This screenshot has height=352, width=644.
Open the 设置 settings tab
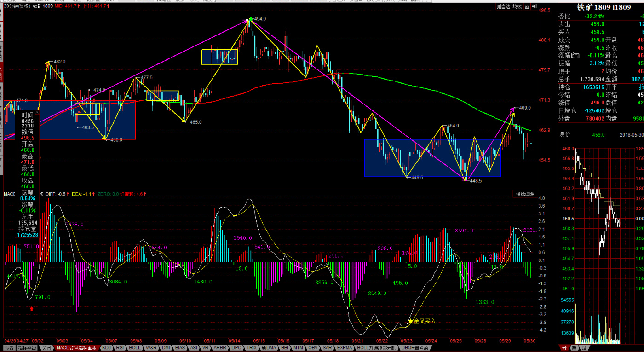pos(9,348)
